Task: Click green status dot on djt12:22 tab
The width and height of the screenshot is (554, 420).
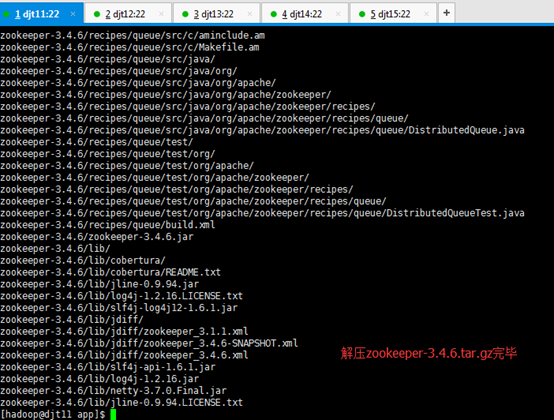Action: click(97, 14)
